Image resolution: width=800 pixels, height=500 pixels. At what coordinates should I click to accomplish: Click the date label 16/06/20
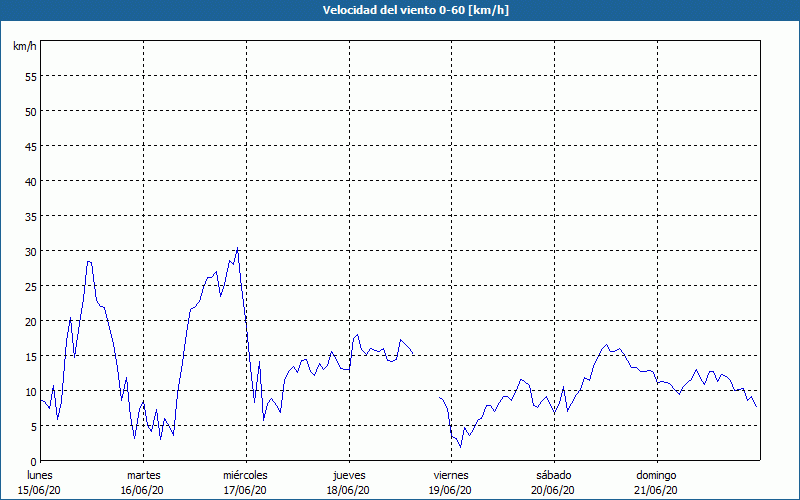pyautogui.click(x=142, y=490)
